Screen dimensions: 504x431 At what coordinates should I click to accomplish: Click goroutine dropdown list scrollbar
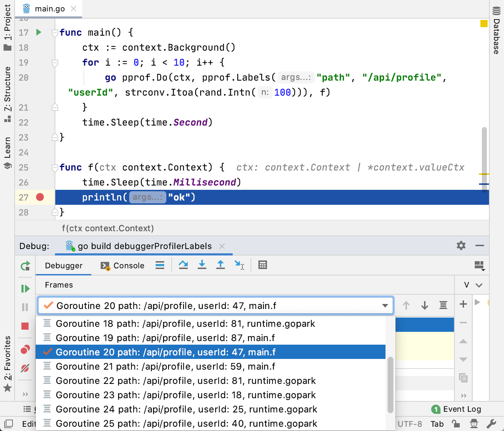[390, 385]
